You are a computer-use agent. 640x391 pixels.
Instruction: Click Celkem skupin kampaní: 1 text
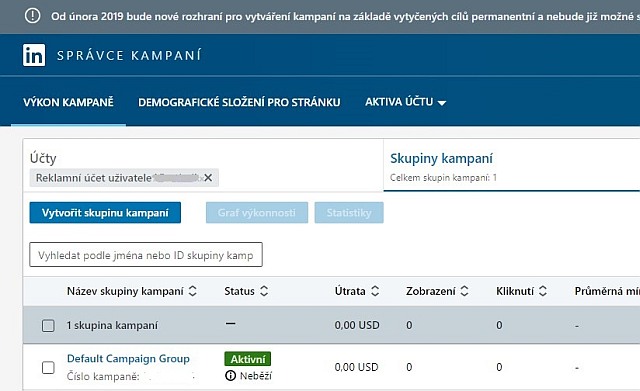[x=443, y=178]
